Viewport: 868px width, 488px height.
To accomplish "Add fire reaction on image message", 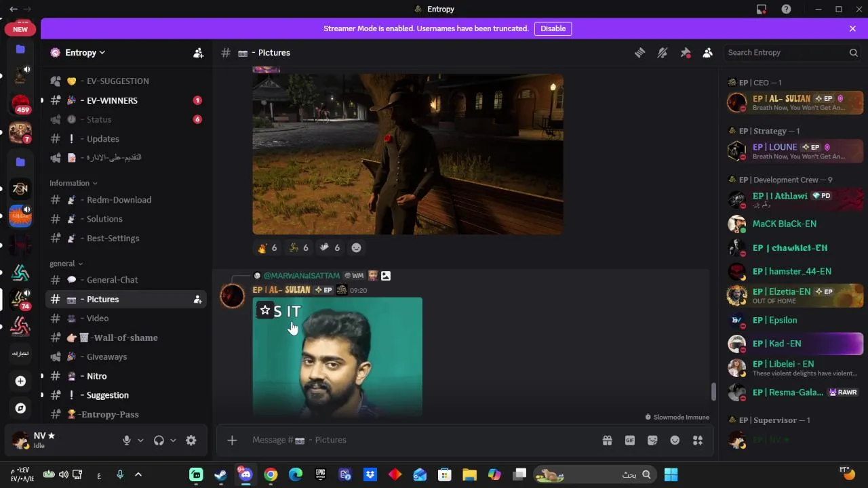I will click(267, 247).
